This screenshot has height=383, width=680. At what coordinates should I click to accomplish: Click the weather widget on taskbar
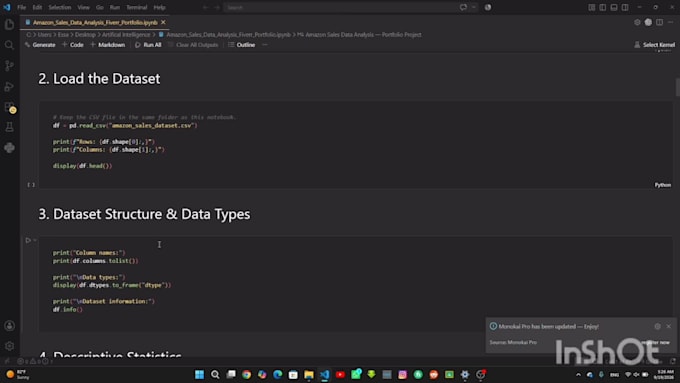[x=17, y=374]
